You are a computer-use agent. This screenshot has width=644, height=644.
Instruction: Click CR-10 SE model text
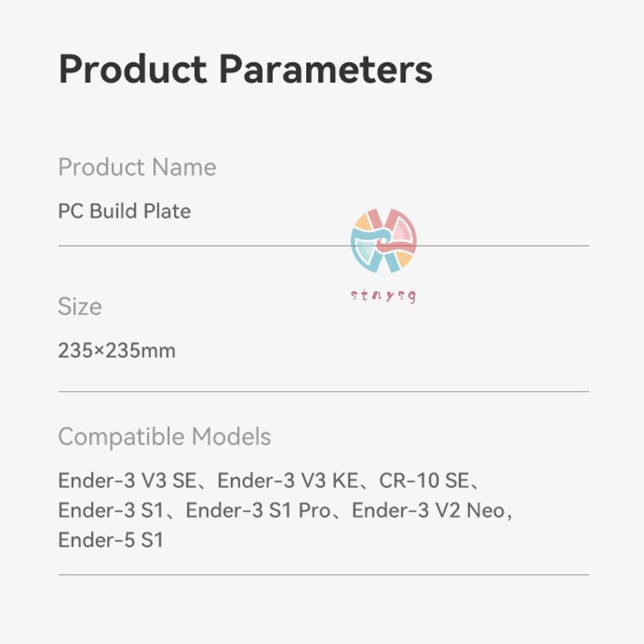coord(424,480)
